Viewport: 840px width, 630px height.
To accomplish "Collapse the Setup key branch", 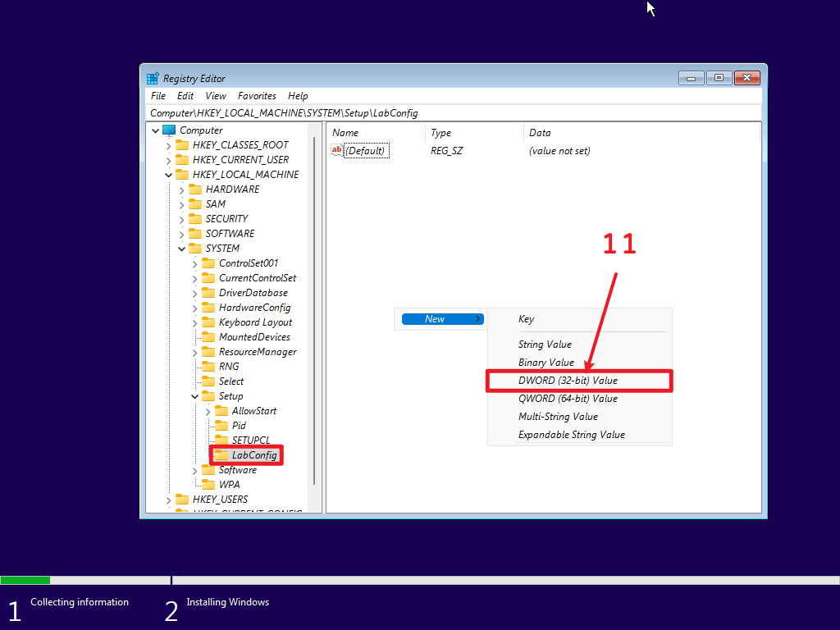I will [x=195, y=396].
